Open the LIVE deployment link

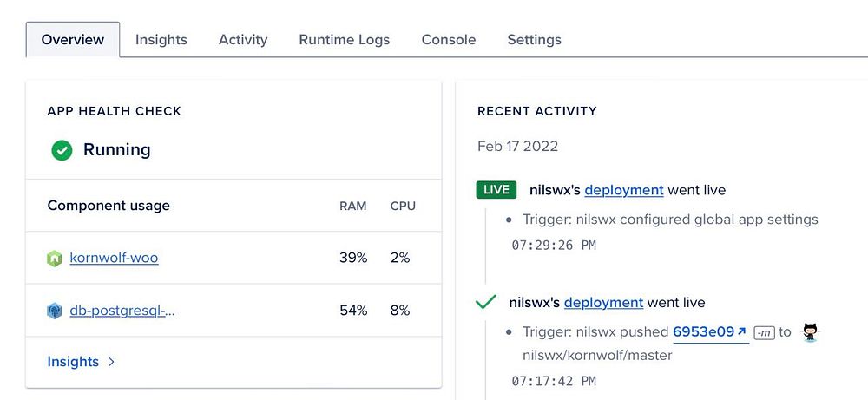(x=624, y=190)
